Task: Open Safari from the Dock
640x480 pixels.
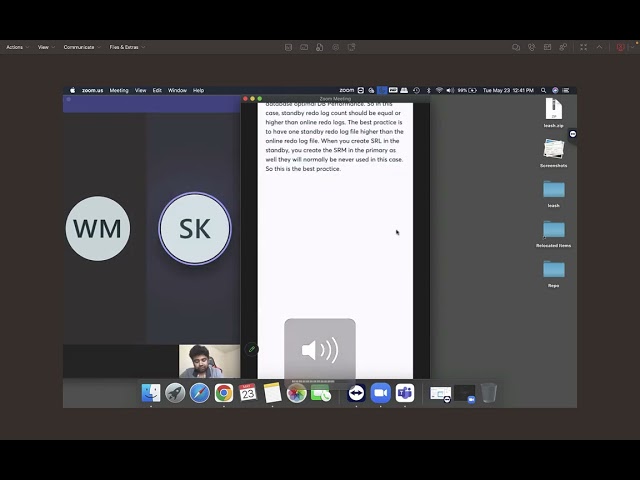Action: [x=200, y=393]
